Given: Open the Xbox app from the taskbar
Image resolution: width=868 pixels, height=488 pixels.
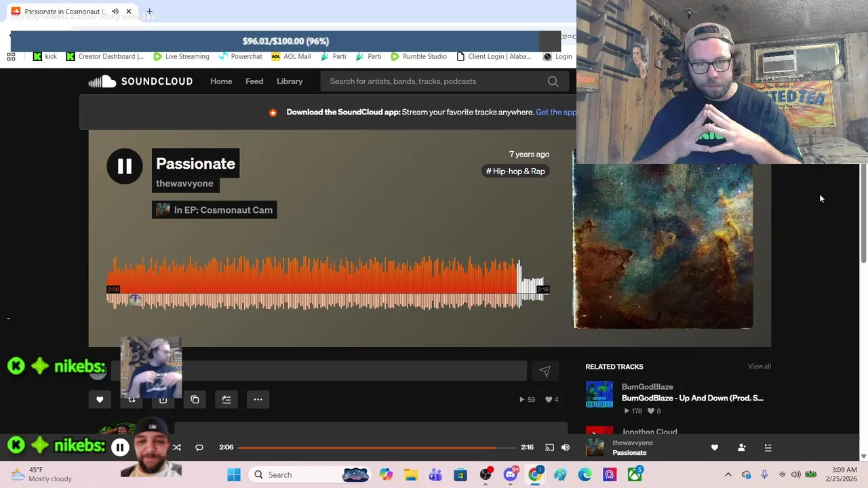Looking at the screenshot, I should (635, 474).
